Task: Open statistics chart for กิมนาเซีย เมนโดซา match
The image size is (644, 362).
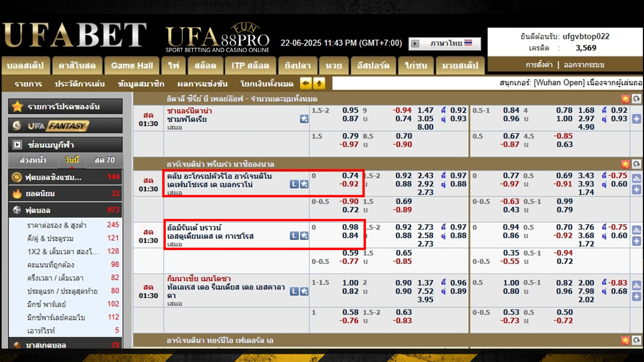Action: click(x=636, y=286)
